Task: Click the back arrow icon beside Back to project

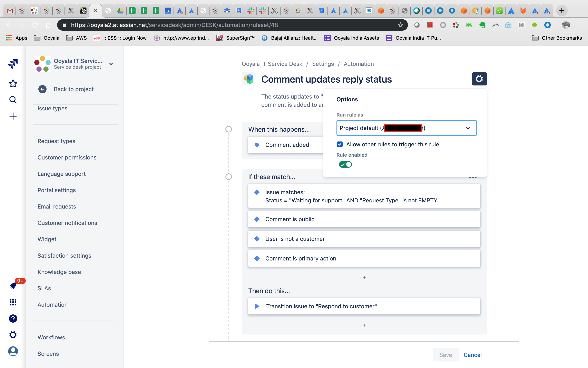Action: click(x=42, y=89)
